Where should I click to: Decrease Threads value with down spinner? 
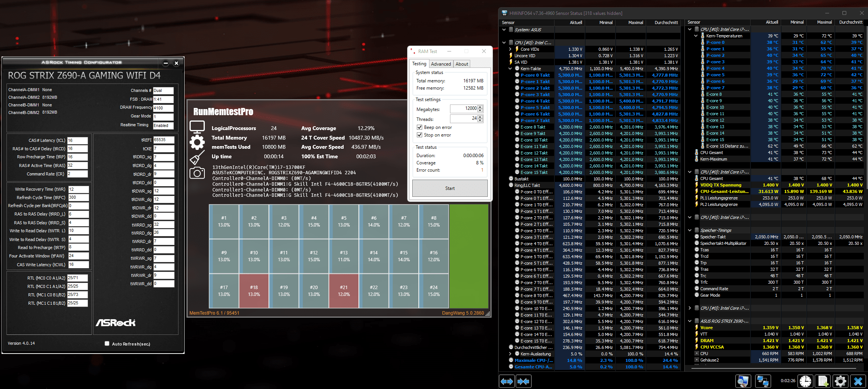480,121
